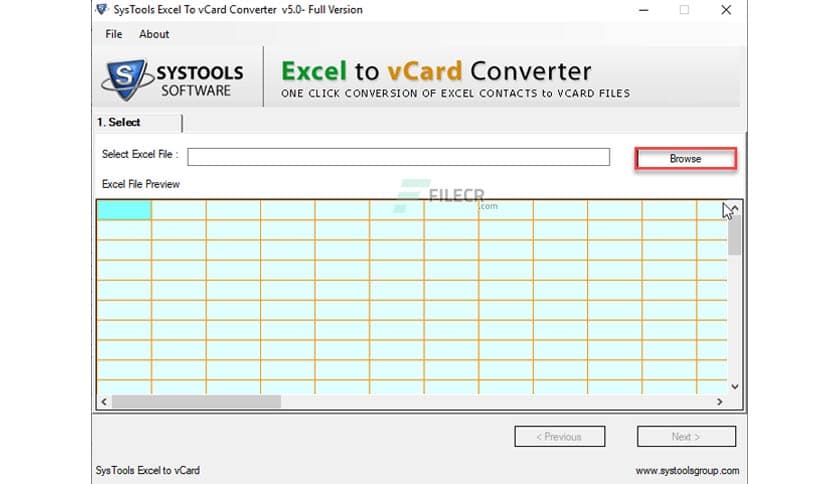
Task: Focus the Select Excel File path field
Action: (398, 157)
